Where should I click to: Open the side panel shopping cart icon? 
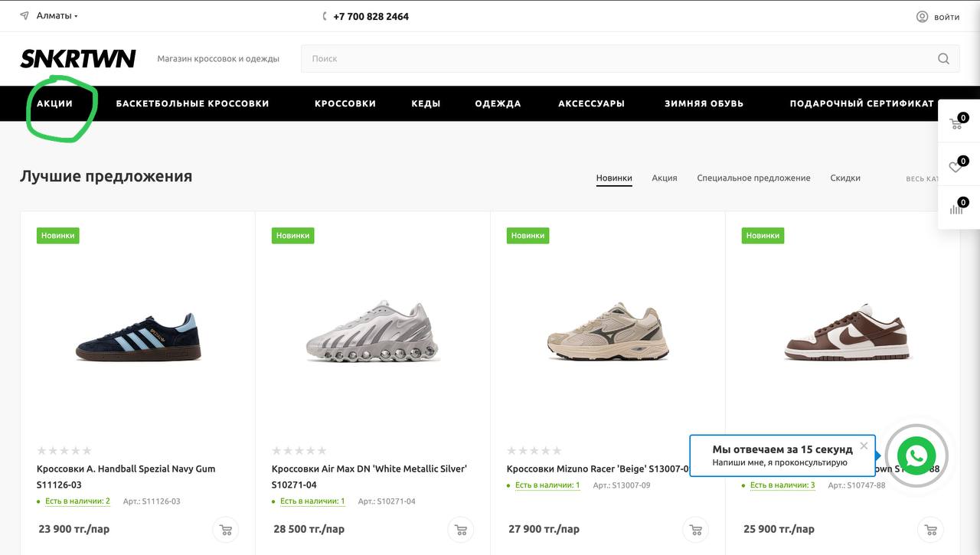957,122
